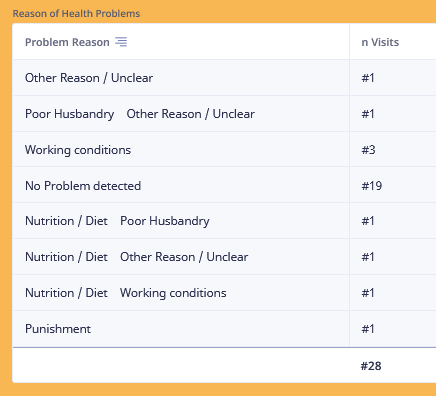The height and width of the screenshot is (396, 436).
Task: Click the #3 visits value
Action: 368,150
